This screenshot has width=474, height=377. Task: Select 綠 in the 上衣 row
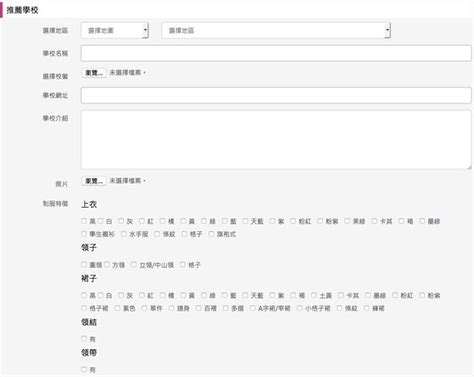click(x=204, y=221)
